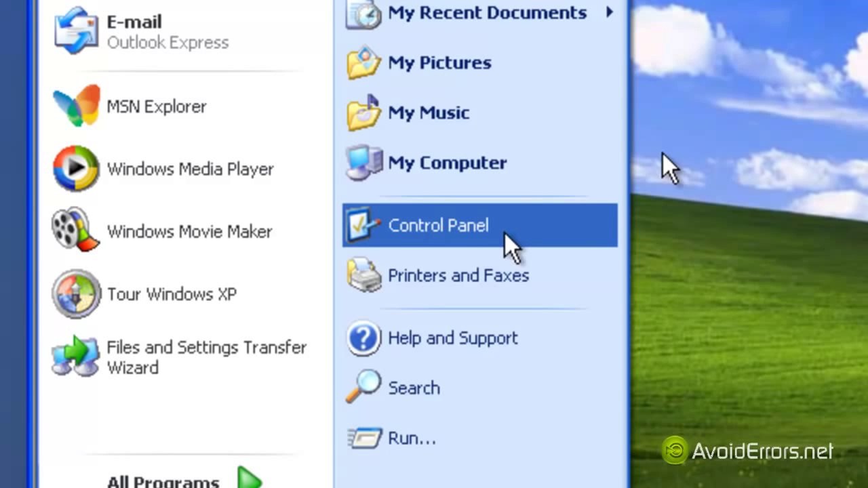Open the All Programs label
This screenshot has width=868, height=488.
[163, 481]
